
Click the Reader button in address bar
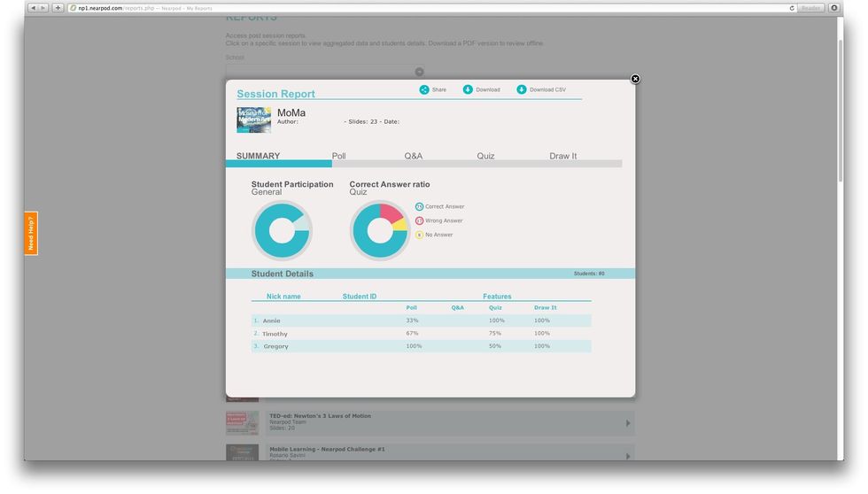811,8
